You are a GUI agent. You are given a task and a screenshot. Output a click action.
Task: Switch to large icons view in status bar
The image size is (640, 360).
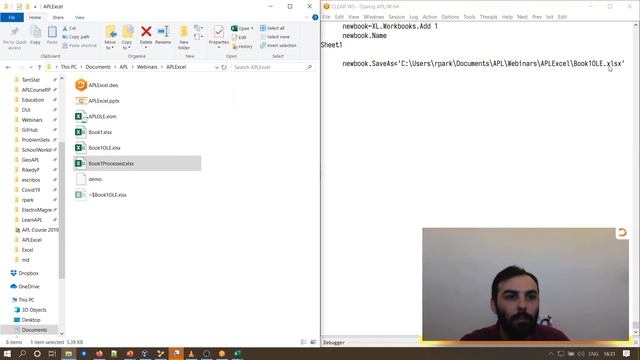313,342
